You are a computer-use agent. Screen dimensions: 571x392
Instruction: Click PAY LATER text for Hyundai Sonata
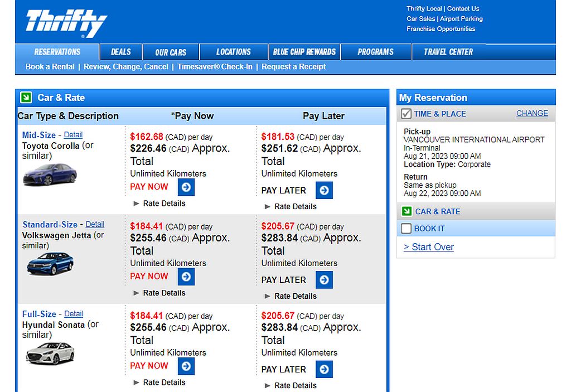click(284, 370)
